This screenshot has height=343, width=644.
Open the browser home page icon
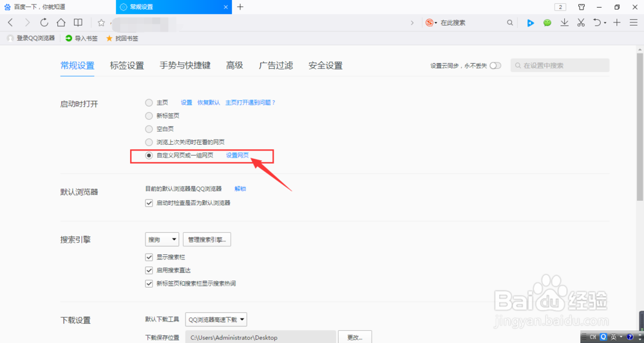click(x=61, y=23)
